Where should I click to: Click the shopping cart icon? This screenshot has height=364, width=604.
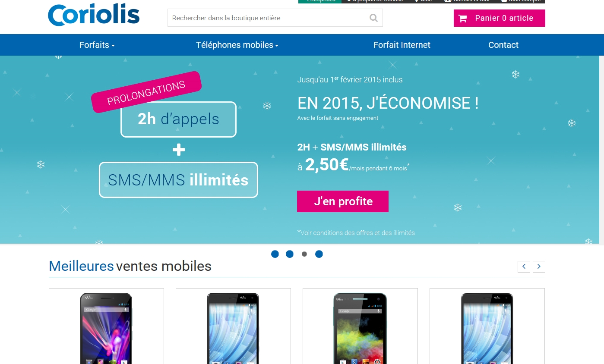[x=463, y=19]
